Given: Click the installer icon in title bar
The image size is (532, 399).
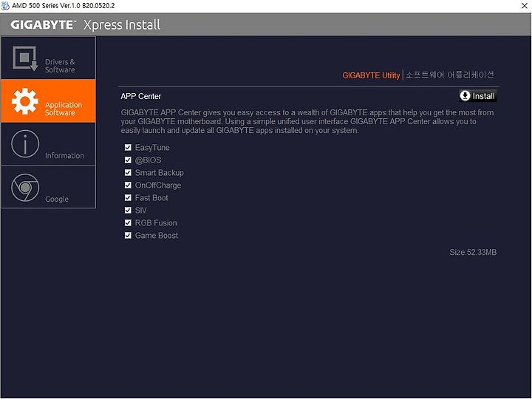Looking at the screenshot, I should [5, 6].
